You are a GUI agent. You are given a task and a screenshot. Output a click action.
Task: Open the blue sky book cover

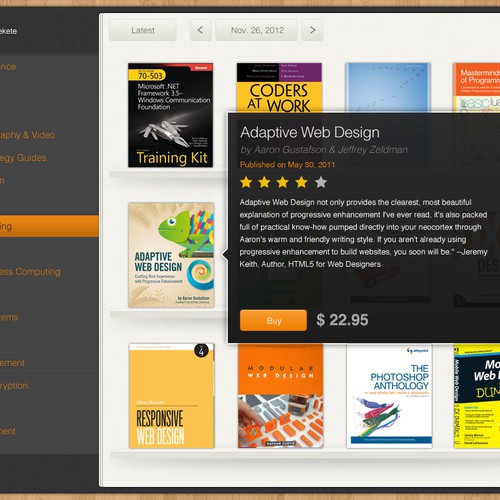click(x=388, y=88)
